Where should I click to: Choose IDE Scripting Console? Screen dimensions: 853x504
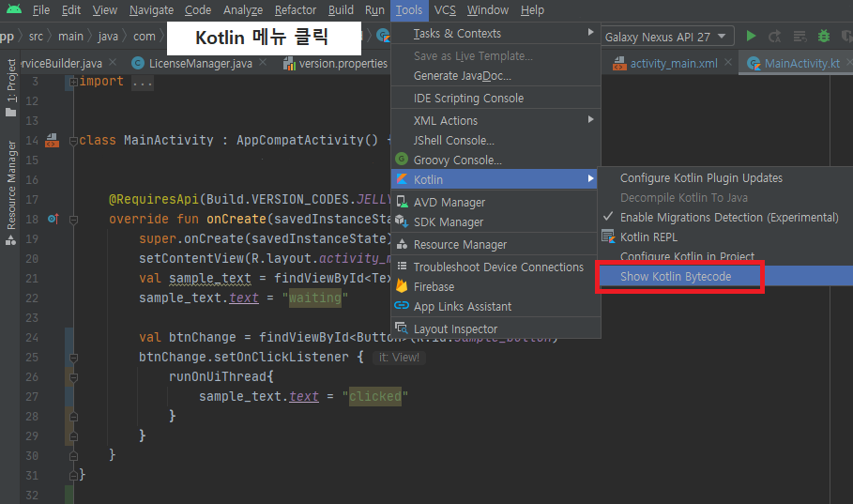[468, 98]
